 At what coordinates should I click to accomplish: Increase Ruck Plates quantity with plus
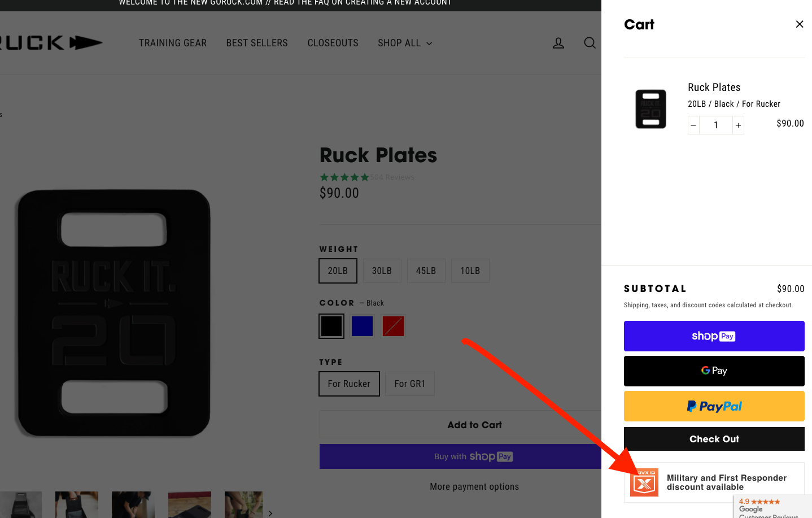coord(738,125)
